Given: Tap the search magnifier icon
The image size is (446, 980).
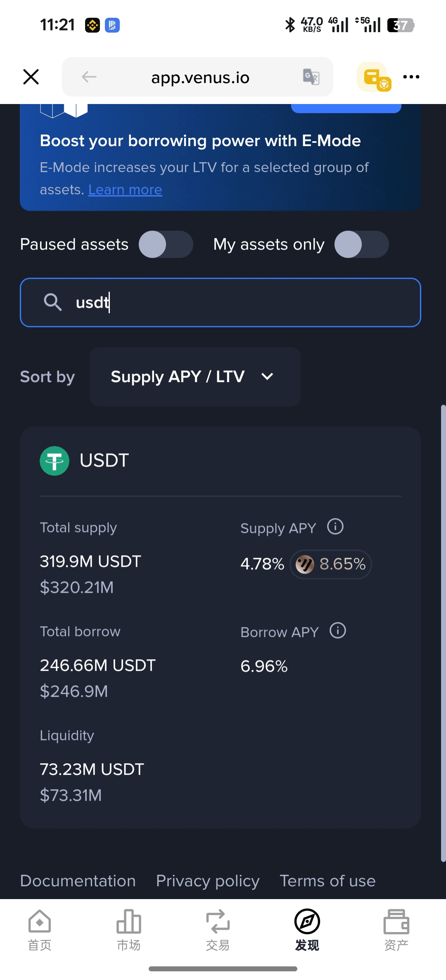Looking at the screenshot, I should coord(53,302).
